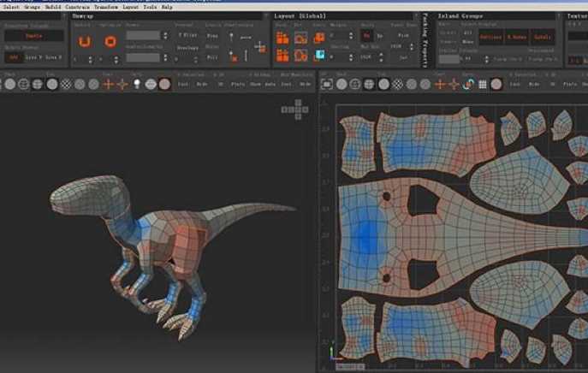
Task: Toggle the light bulb icon in 3D toolbar
Action: (x=137, y=84)
